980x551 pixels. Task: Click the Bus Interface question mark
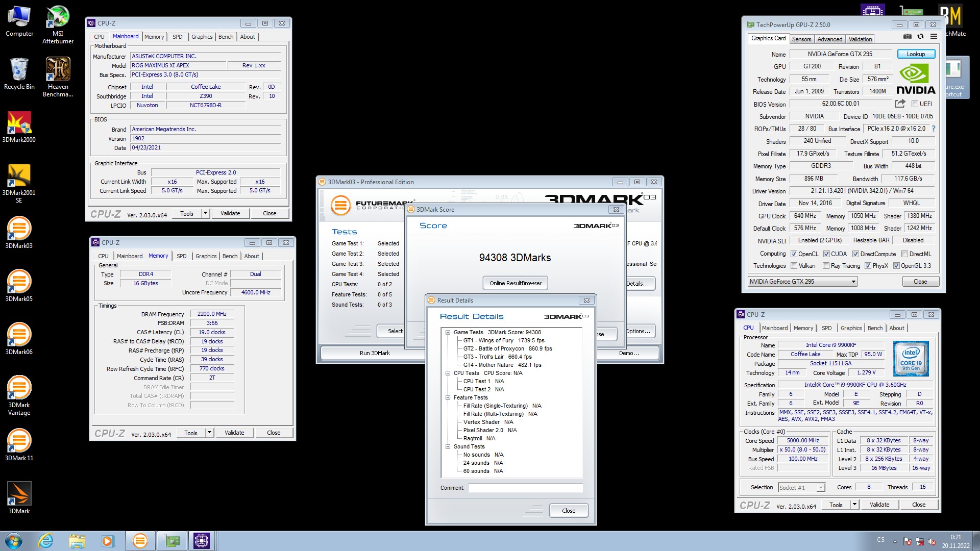point(934,129)
